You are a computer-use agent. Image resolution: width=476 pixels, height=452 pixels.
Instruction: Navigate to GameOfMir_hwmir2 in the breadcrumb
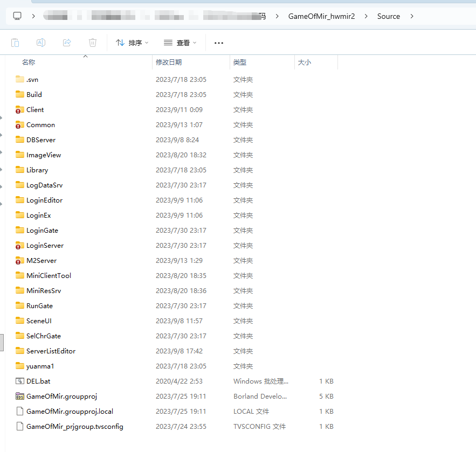pos(322,16)
